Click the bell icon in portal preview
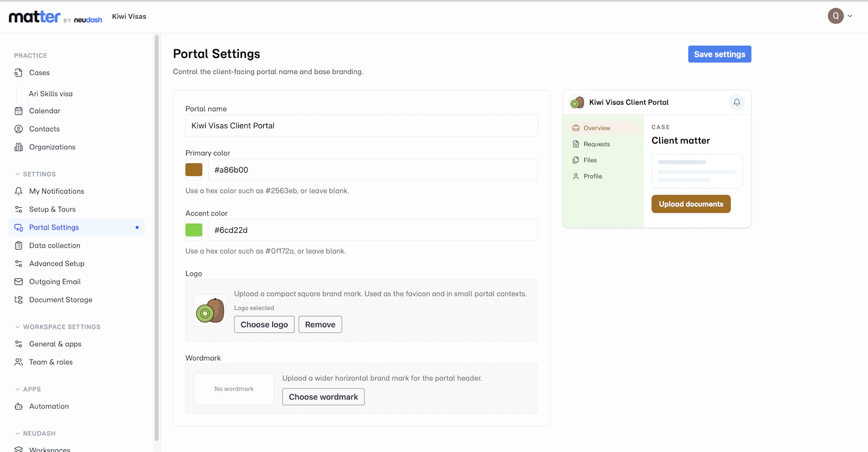This screenshot has width=868, height=452. [x=737, y=102]
